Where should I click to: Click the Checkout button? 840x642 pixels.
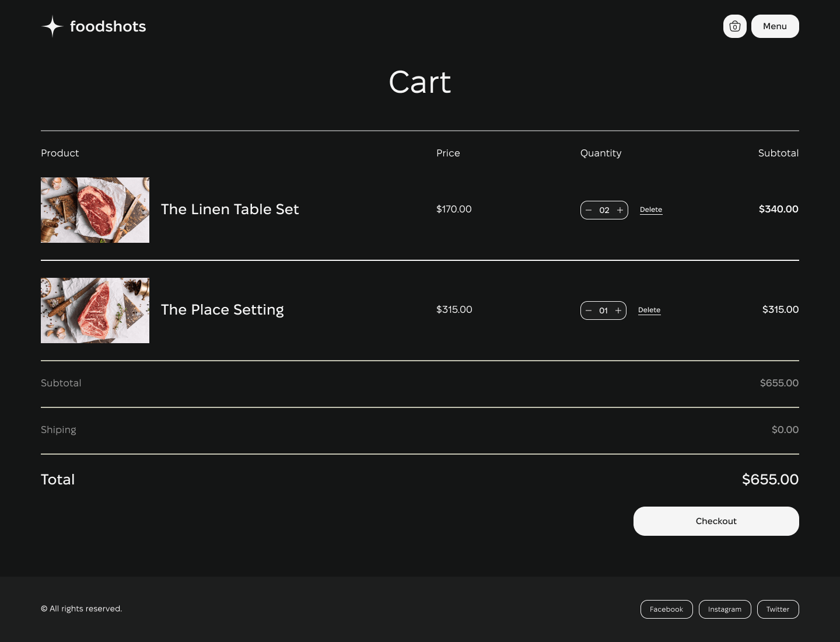(716, 521)
